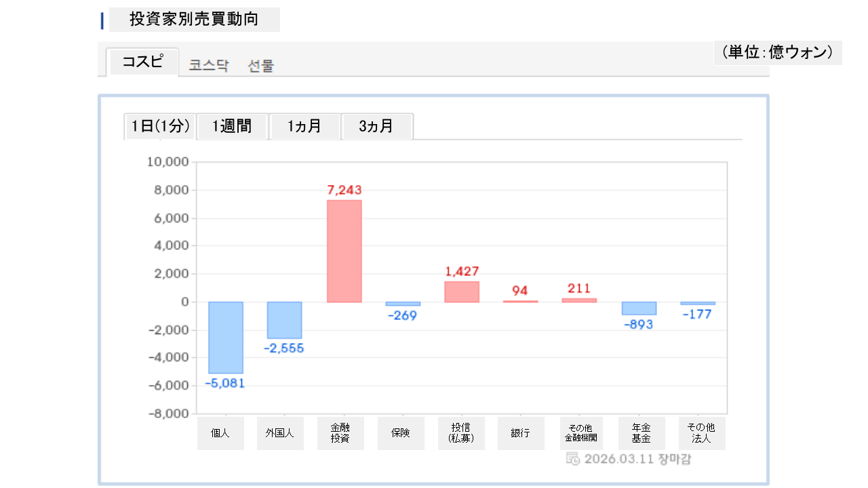
Task: Click the 保険 category label
Action: click(x=401, y=434)
